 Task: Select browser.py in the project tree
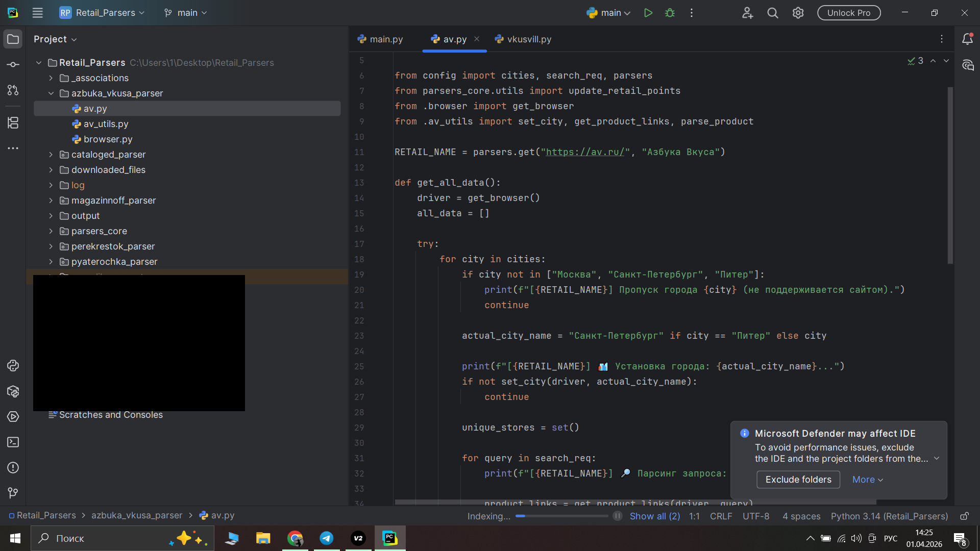108,139
